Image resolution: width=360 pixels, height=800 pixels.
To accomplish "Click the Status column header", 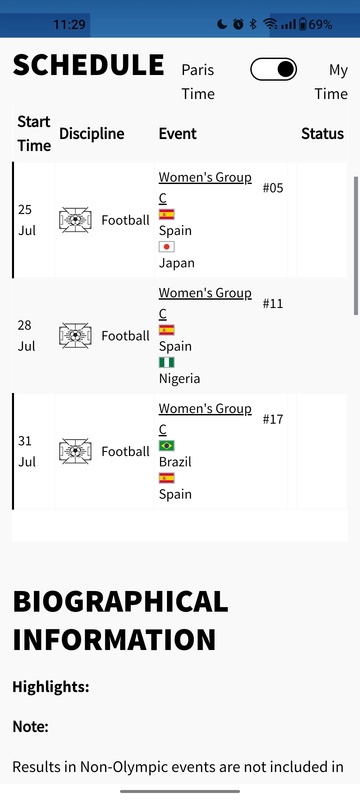I will (x=322, y=134).
